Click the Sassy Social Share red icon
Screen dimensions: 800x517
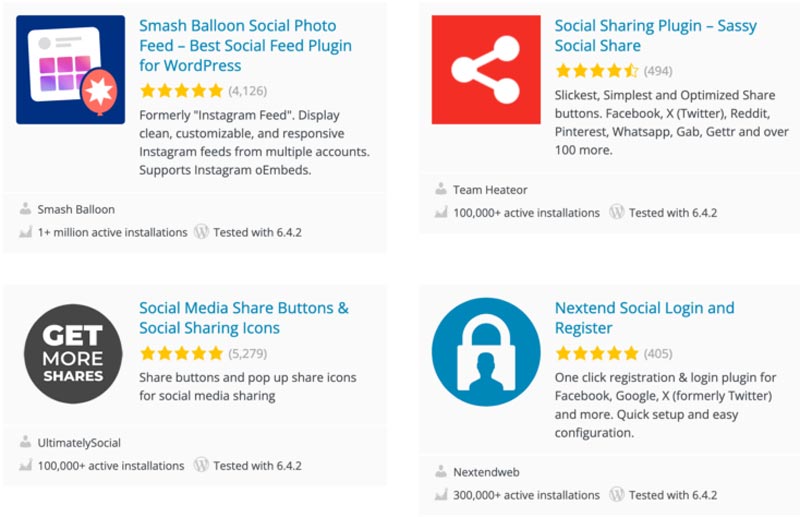pyautogui.click(x=485, y=69)
